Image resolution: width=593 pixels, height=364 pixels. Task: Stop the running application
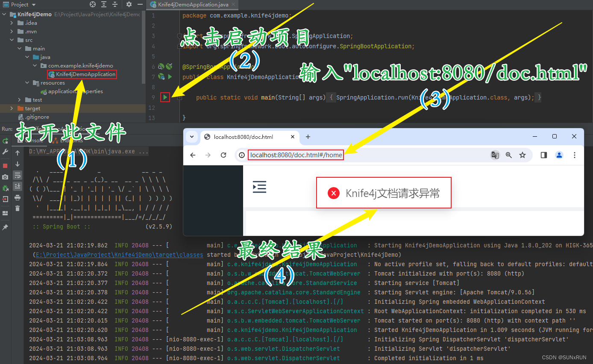click(x=5, y=165)
